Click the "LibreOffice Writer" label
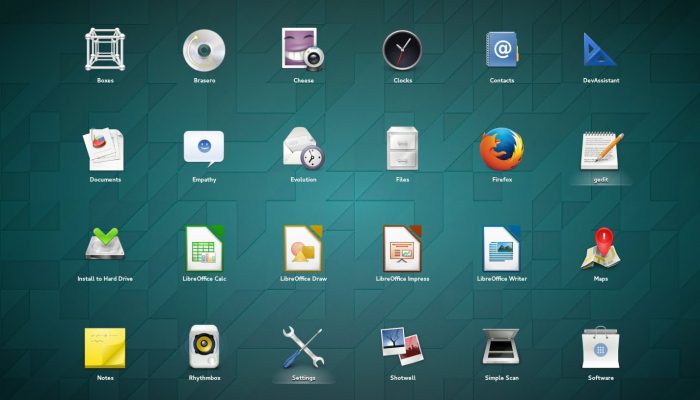 point(502,279)
